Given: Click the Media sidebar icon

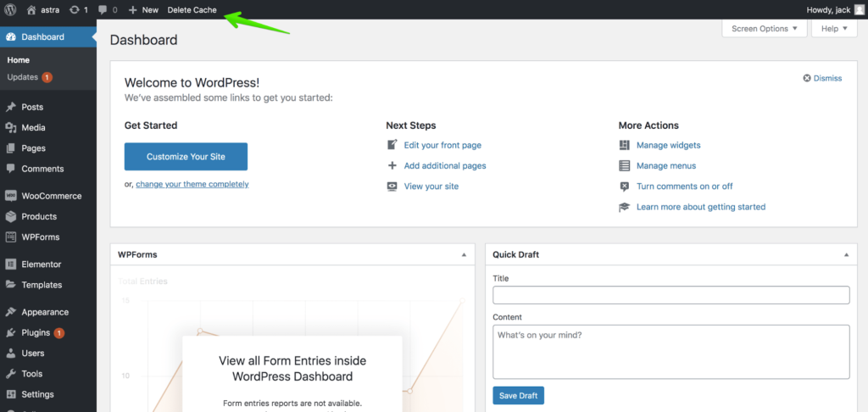Looking at the screenshot, I should (x=10, y=127).
